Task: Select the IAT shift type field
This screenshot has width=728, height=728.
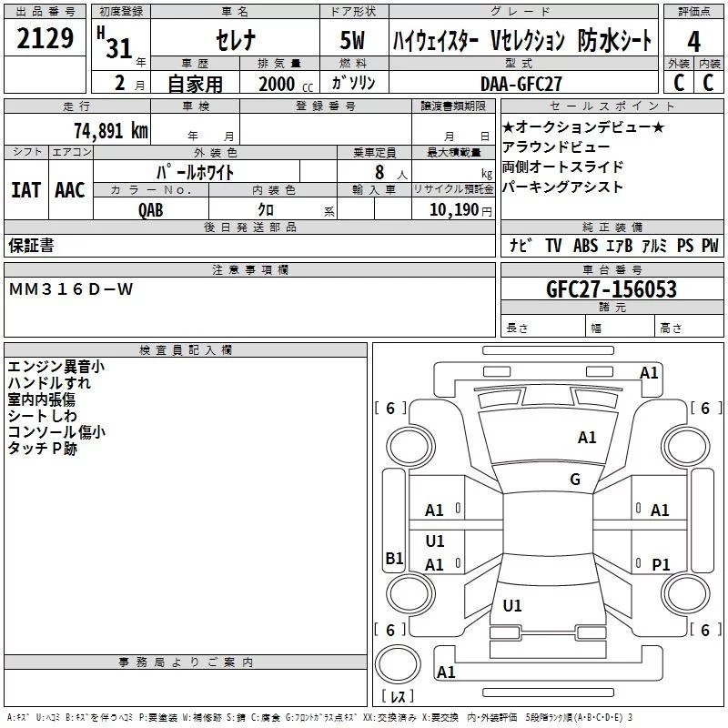Action: [25, 190]
